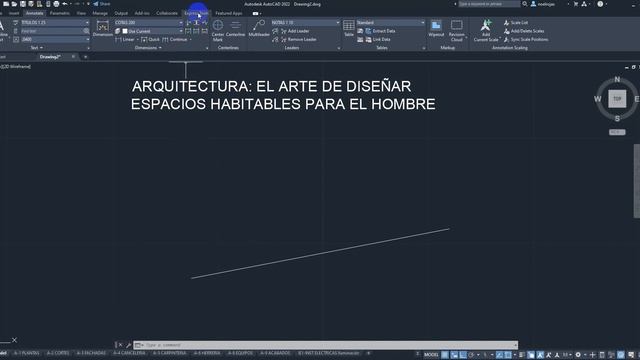640x360 pixels.
Task: Click the Share button in the title bar
Action: pyautogui.click(x=102, y=4)
